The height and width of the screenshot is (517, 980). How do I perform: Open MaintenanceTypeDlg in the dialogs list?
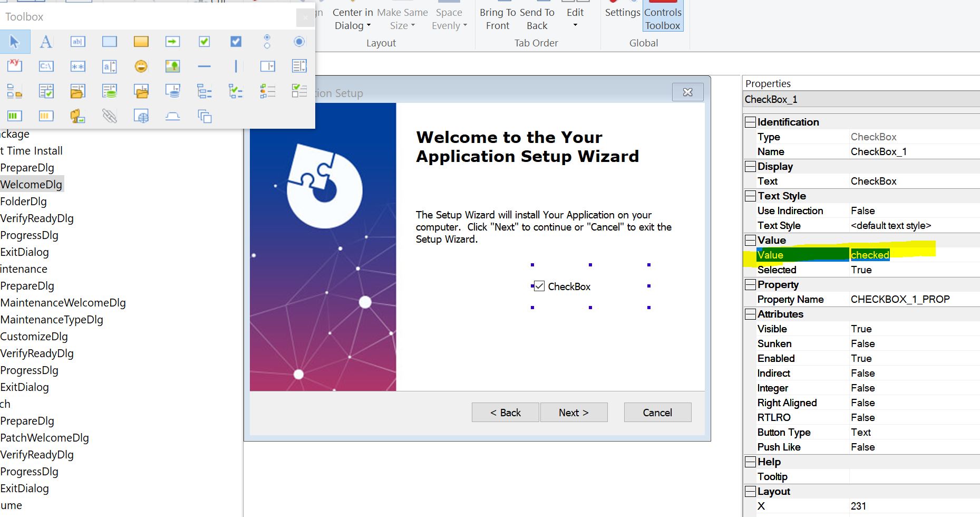52,320
